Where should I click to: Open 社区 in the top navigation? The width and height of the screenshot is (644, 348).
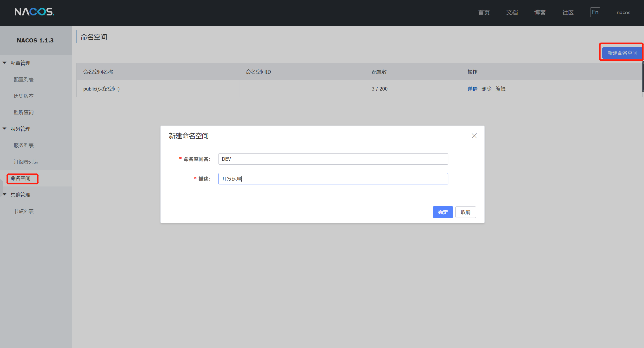click(x=568, y=12)
